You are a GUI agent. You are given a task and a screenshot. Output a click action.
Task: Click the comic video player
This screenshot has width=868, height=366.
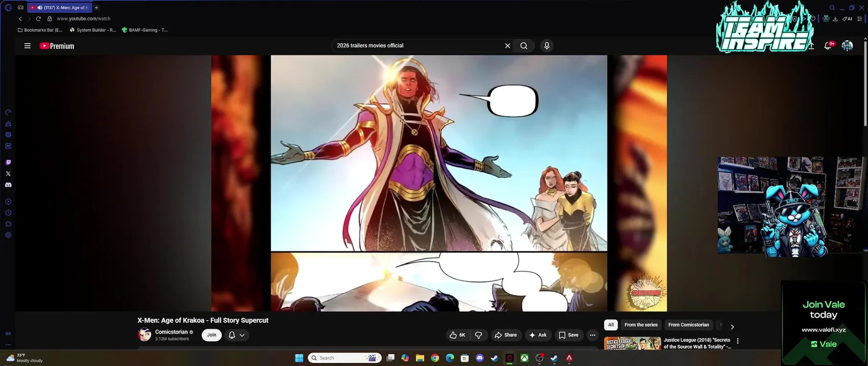pos(439,183)
